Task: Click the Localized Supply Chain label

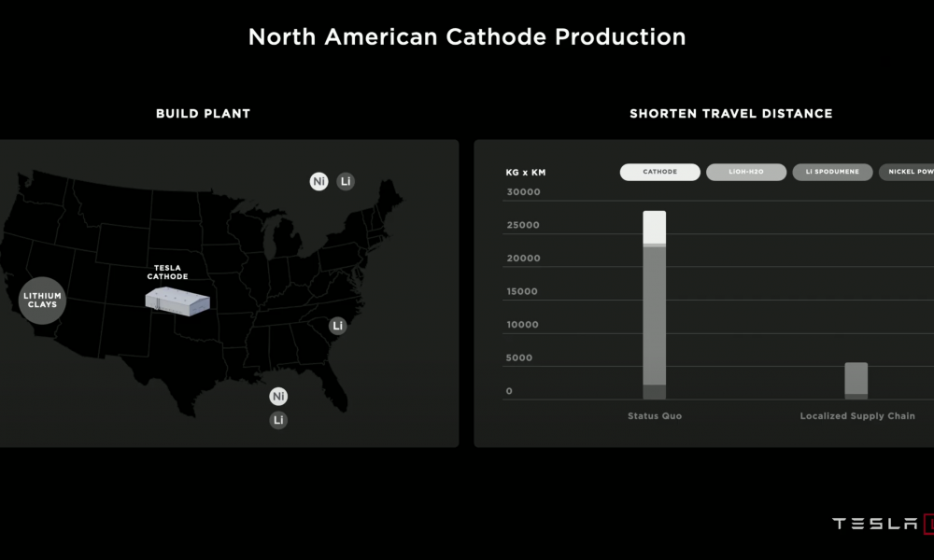Action: click(857, 416)
